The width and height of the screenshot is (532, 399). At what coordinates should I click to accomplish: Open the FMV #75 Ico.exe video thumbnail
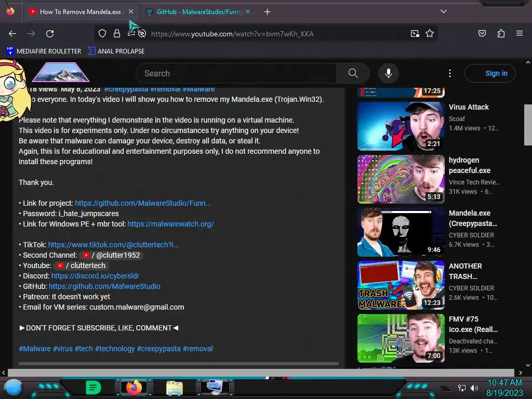401,338
